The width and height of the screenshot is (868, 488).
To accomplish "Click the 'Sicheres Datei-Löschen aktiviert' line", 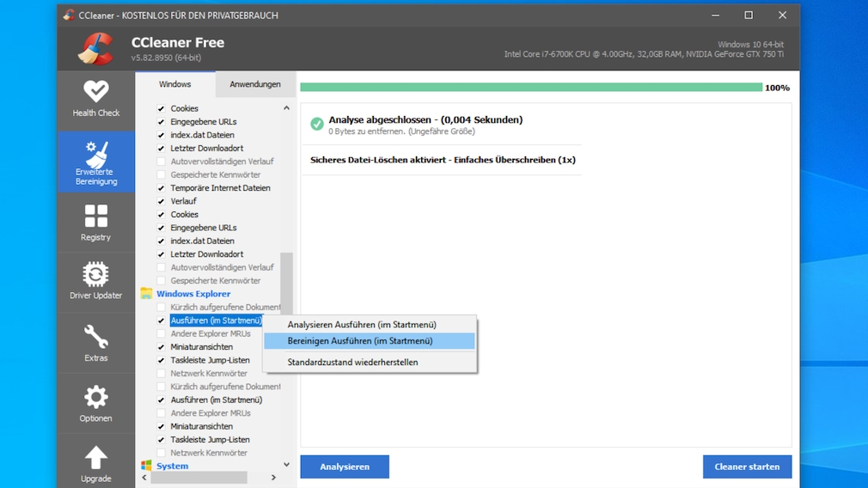I will [443, 160].
